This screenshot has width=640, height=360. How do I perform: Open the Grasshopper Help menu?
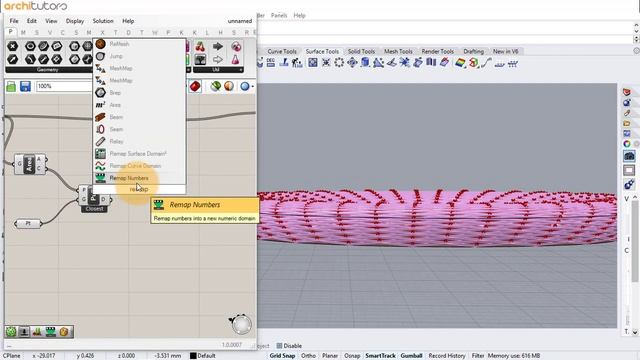tap(128, 21)
